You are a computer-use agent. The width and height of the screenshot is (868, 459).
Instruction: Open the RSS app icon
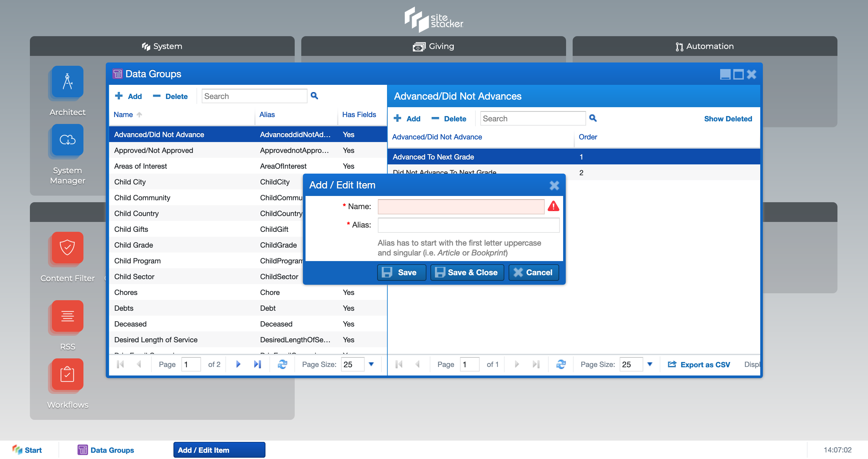[x=67, y=316]
